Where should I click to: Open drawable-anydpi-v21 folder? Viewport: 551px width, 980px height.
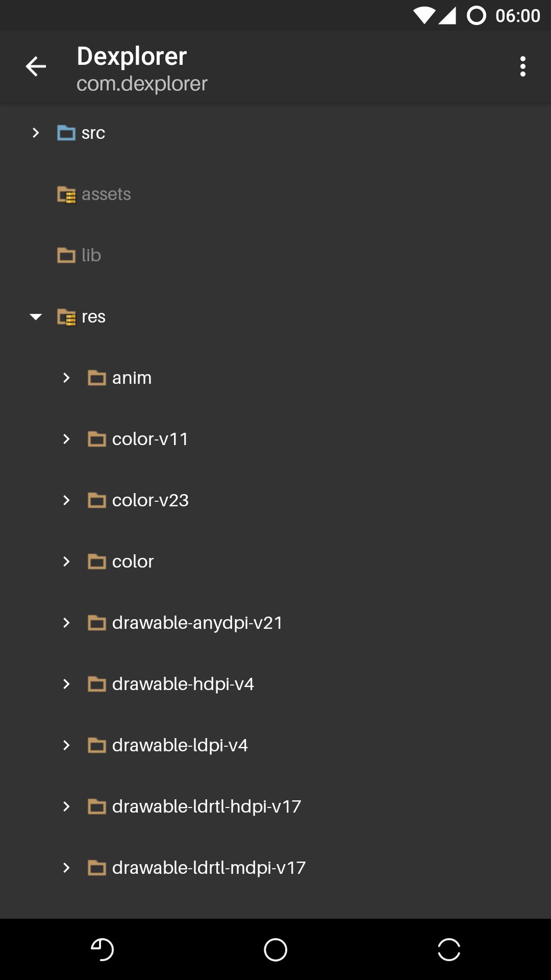click(x=197, y=623)
